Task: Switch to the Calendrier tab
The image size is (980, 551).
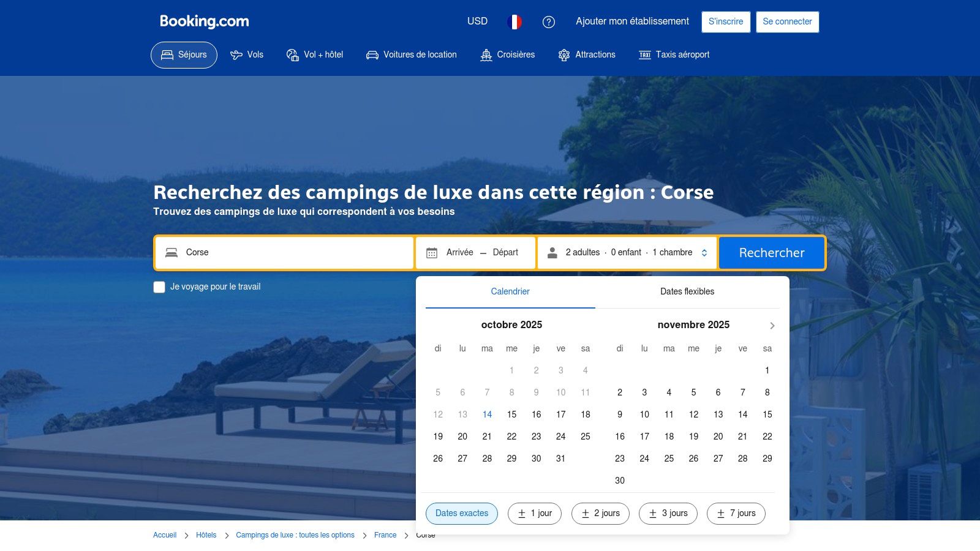Action: point(510,291)
